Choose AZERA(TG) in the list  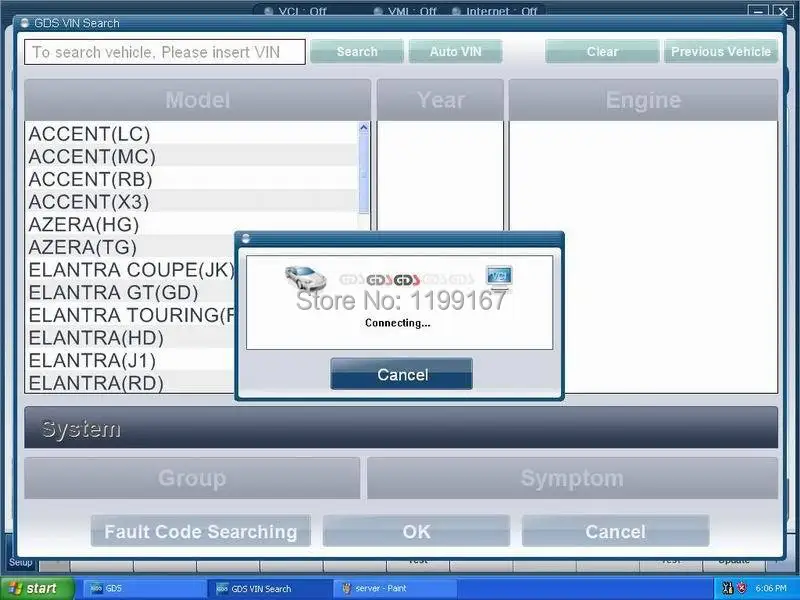130,247
